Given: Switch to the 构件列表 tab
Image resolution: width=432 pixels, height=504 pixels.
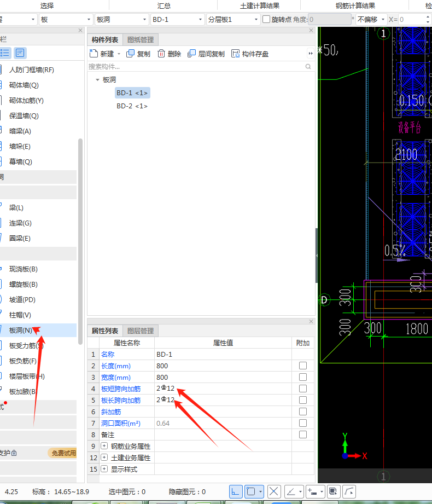Looking at the screenshot, I should [104, 39].
